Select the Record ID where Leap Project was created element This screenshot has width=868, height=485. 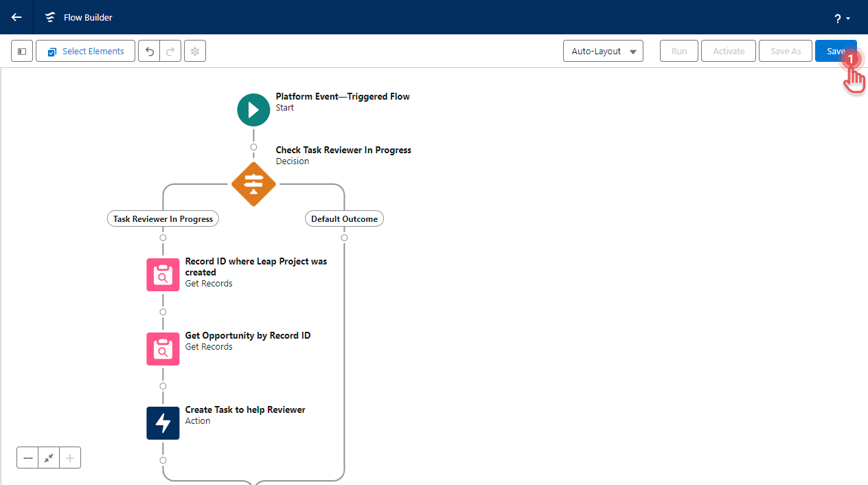[163, 275]
